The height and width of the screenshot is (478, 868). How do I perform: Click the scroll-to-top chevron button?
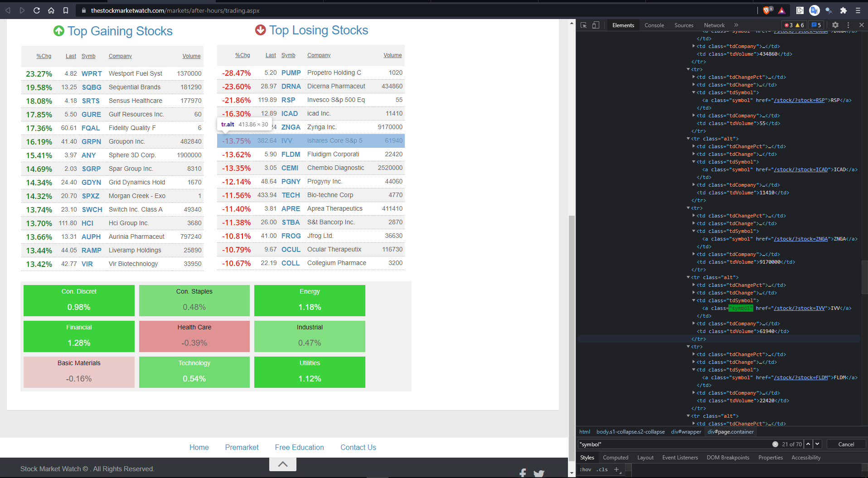coord(283,464)
